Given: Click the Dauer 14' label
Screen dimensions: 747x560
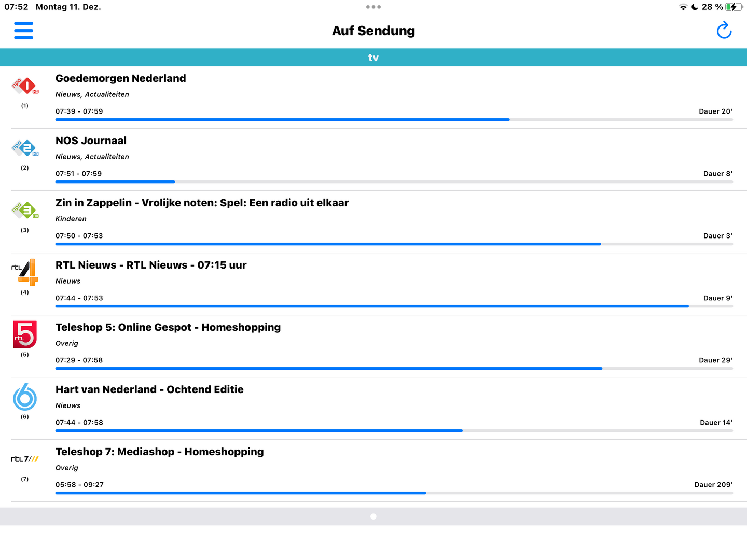Looking at the screenshot, I should click(x=716, y=423).
